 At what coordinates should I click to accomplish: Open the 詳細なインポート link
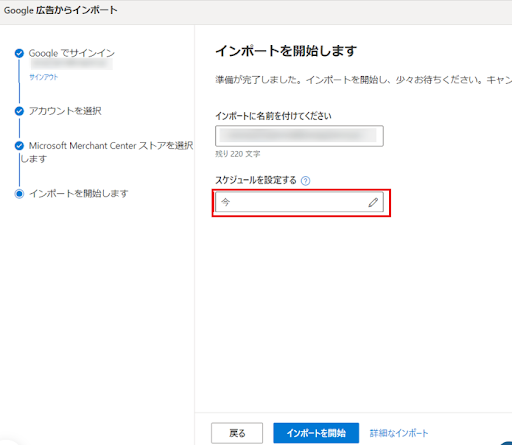(x=399, y=433)
